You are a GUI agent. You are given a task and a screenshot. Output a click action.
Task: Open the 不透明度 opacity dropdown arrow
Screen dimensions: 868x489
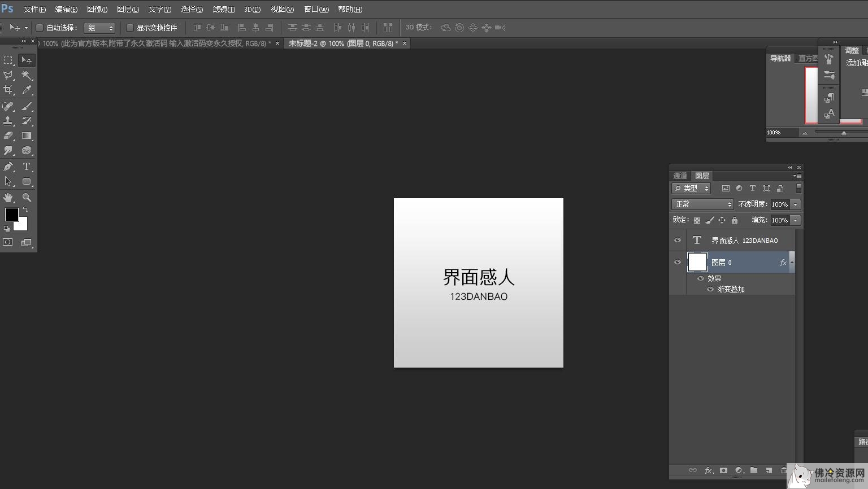coord(796,204)
